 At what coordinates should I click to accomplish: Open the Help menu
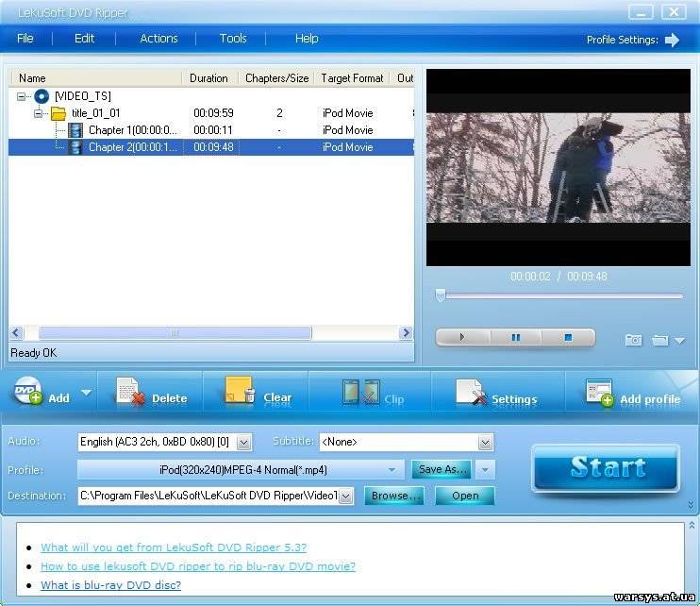point(307,39)
